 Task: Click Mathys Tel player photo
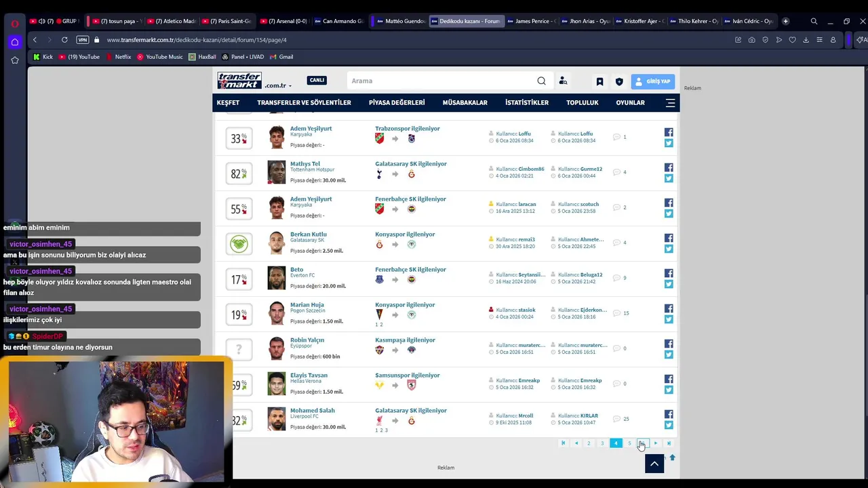point(277,172)
